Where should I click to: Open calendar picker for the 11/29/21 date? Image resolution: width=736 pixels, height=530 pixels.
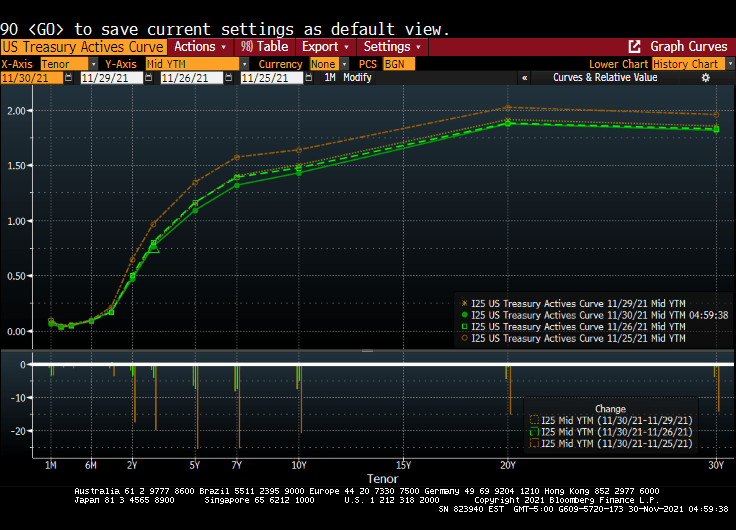click(x=151, y=78)
